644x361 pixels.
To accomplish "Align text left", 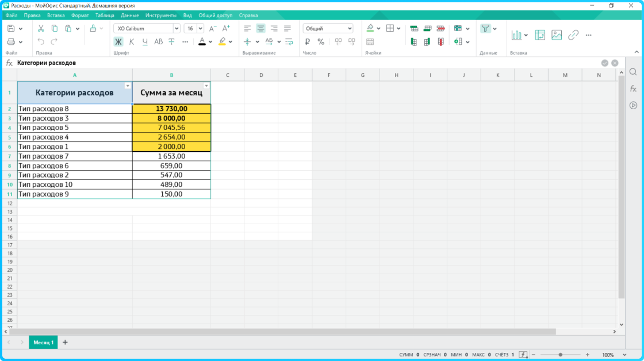I will click(247, 28).
